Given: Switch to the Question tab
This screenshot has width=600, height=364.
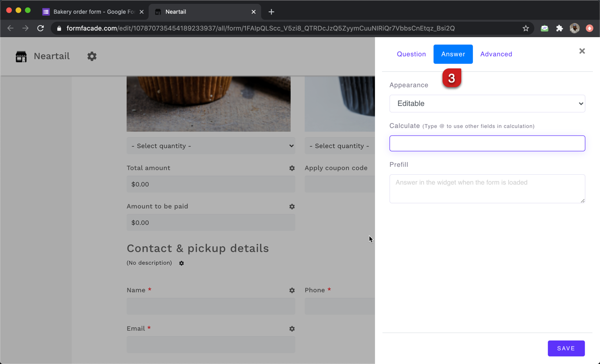Looking at the screenshot, I should pos(411,54).
